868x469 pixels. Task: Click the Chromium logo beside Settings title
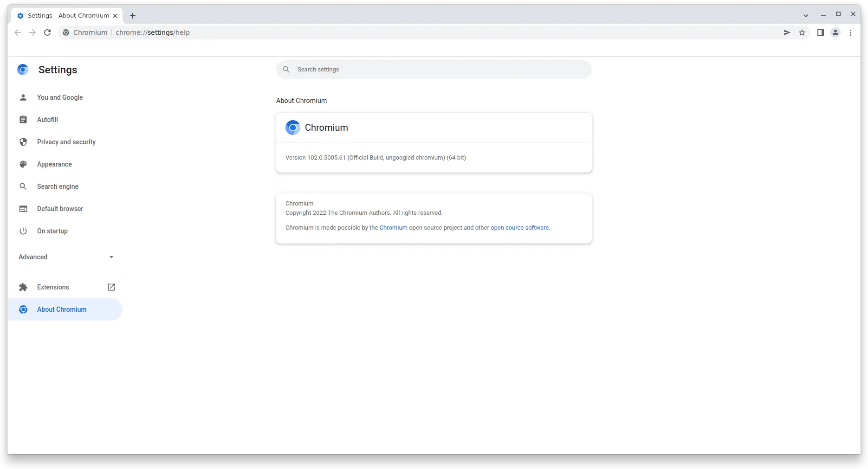(23, 70)
